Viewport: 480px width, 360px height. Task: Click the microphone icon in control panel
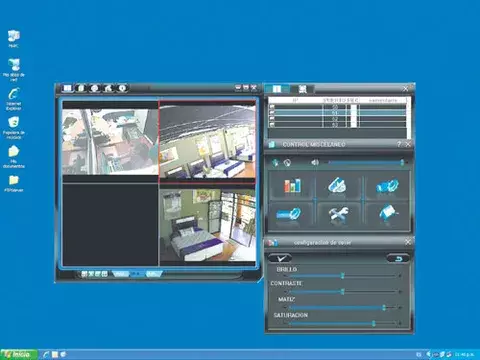275,162
